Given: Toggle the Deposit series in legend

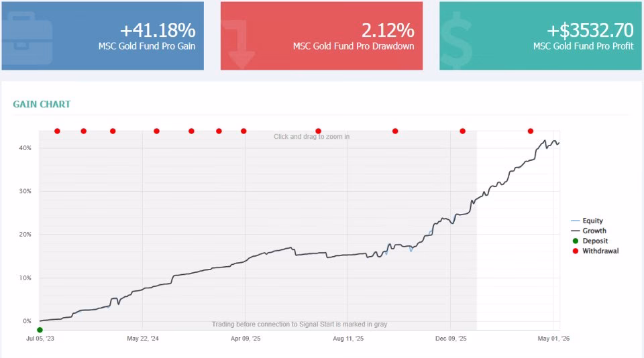Looking at the screenshot, I should coord(590,241).
